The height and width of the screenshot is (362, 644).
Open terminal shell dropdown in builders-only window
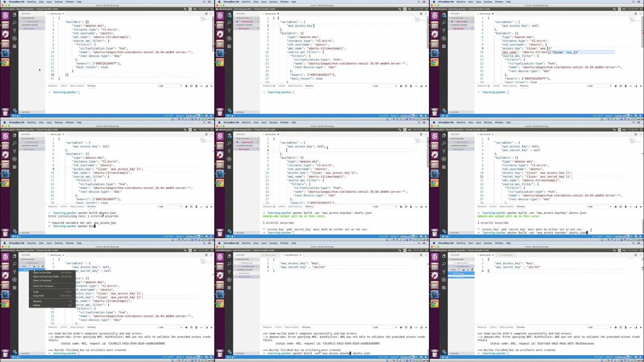pyautogui.click(x=170, y=86)
